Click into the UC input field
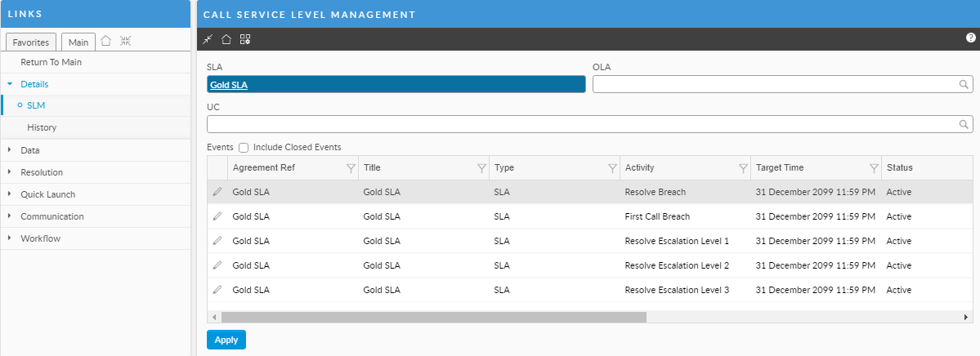This screenshot has height=356, width=980. pos(582,124)
